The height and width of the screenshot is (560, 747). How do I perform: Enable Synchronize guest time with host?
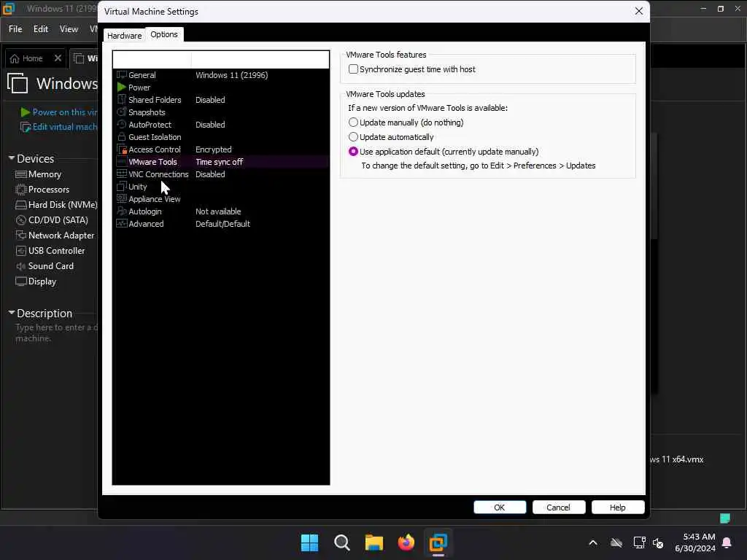(x=353, y=69)
